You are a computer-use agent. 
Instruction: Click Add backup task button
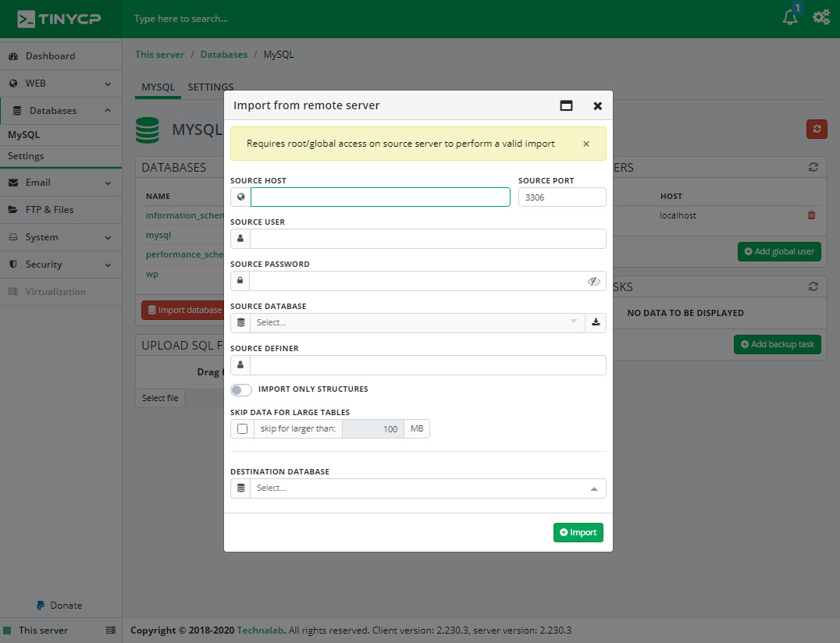click(777, 344)
